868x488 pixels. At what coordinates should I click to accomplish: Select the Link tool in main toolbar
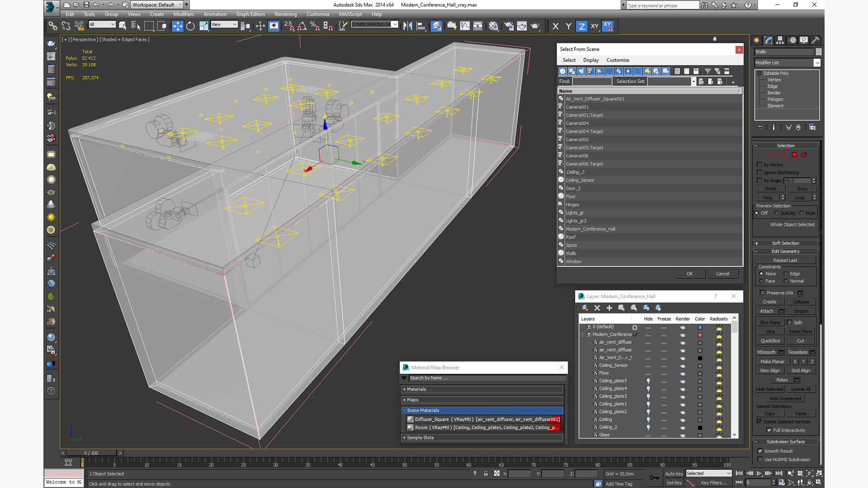52,26
